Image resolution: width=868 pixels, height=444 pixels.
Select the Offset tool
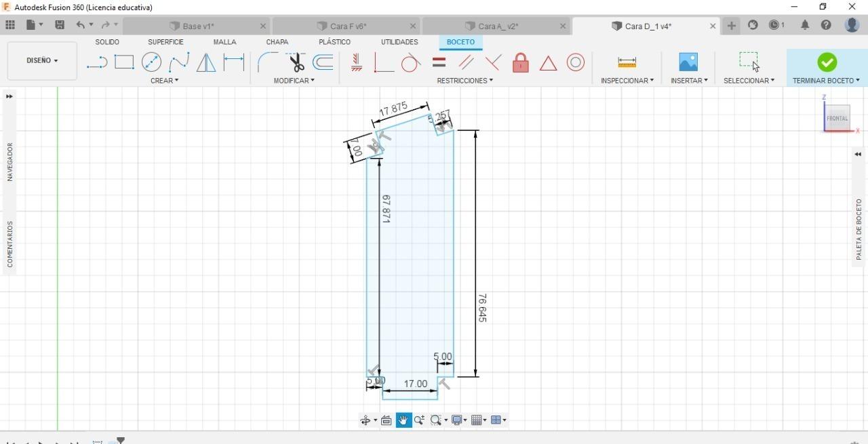click(x=323, y=62)
